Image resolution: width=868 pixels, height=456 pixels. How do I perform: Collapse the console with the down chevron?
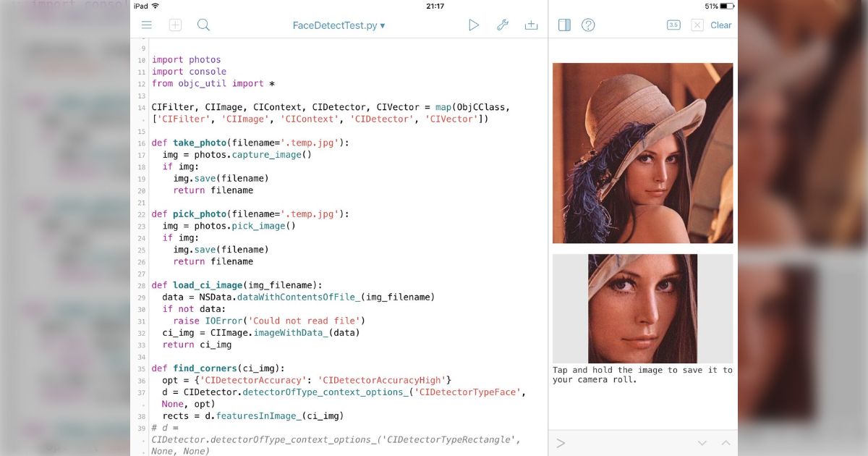click(x=701, y=442)
